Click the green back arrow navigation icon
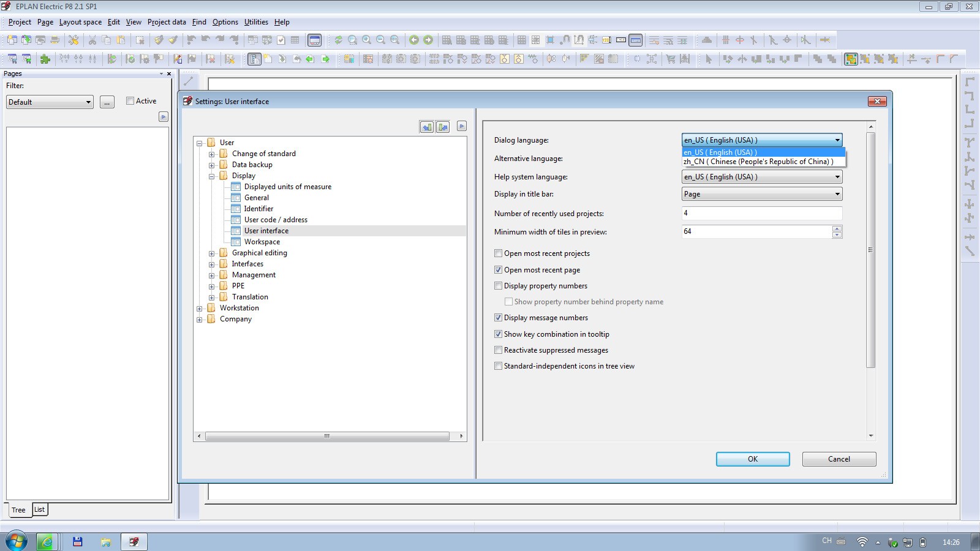The width and height of the screenshot is (980, 551). coord(414,40)
